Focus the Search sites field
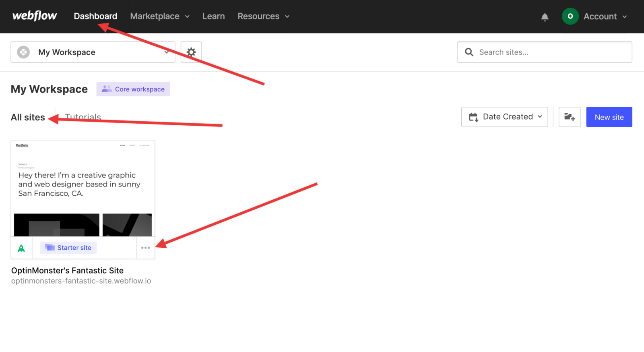Screen dimensions: 644x352 545,52
